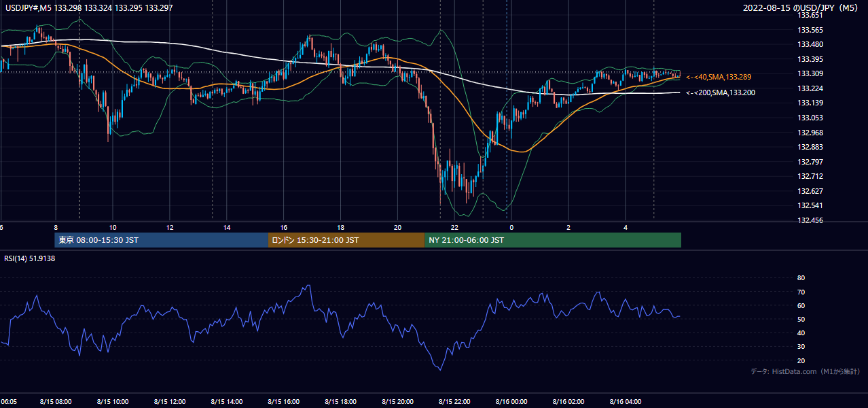The width and height of the screenshot is (868, 408).
Task: Click the 8/15 22:00 date label
Action: 455,402
